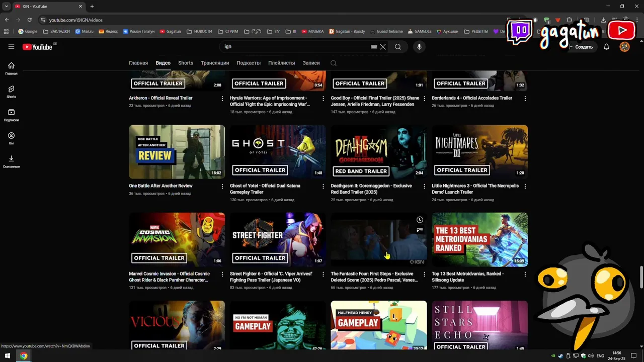The width and height of the screenshot is (644, 362).
Task: Open the account avatar menu
Action: [x=624, y=47]
